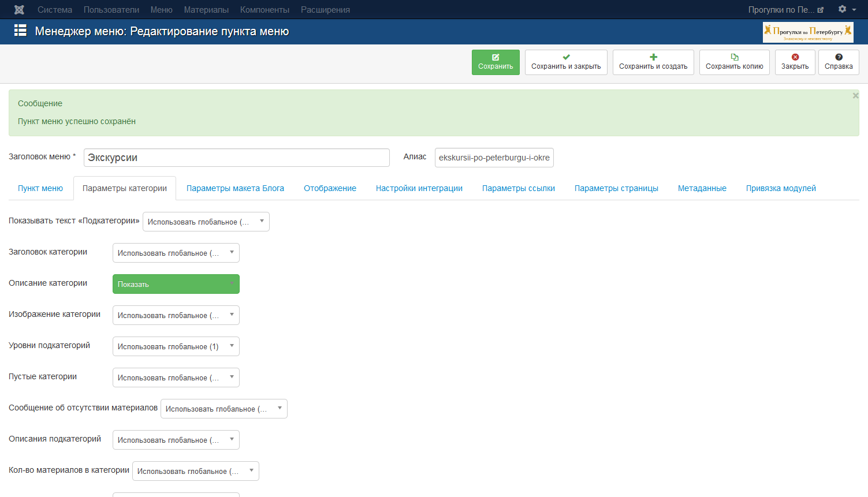
Task: Click the page title Менеджер меню heading
Action: click(162, 31)
